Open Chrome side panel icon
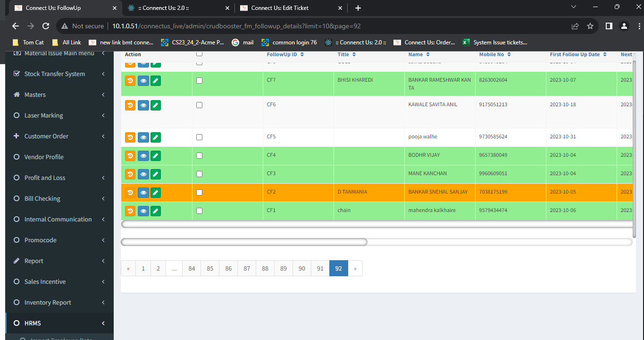644x340 pixels. click(x=609, y=26)
